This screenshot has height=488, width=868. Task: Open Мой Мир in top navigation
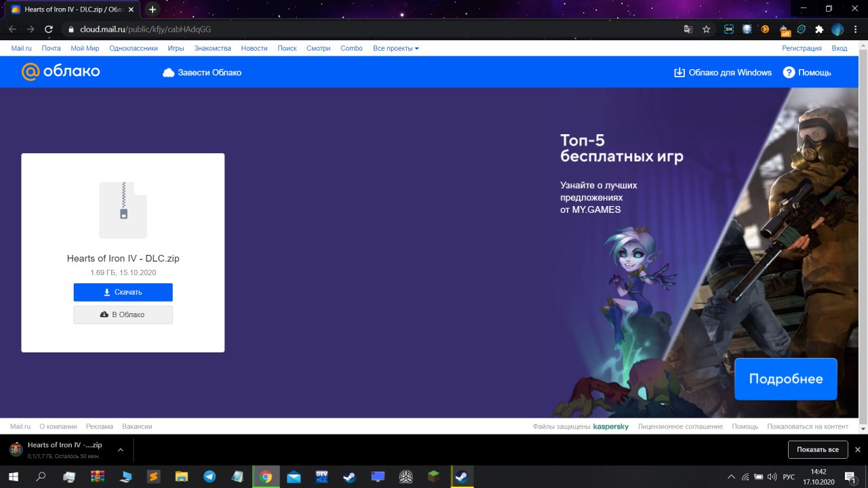tap(85, 48)
